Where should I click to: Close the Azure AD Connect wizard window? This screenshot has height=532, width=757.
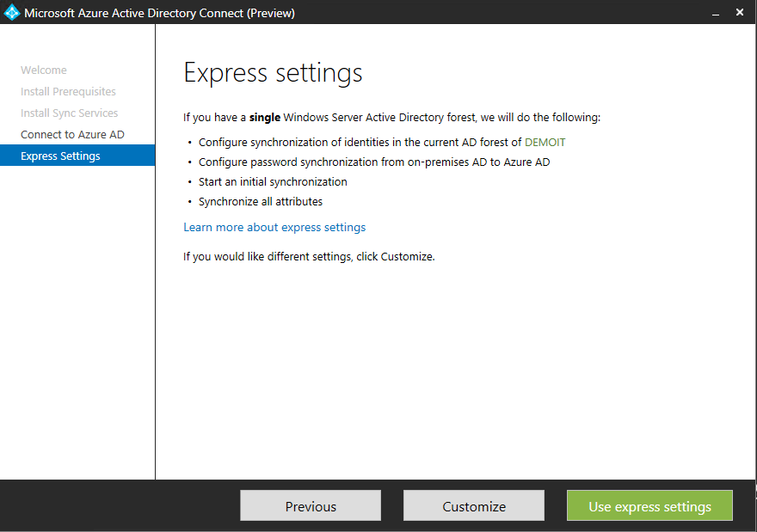point(741,13)
